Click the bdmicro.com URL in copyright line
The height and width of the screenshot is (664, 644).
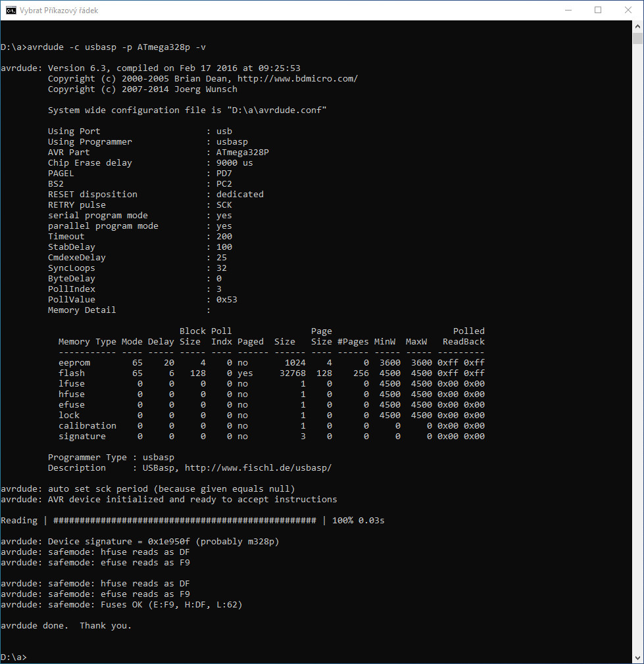coord(297,79)
